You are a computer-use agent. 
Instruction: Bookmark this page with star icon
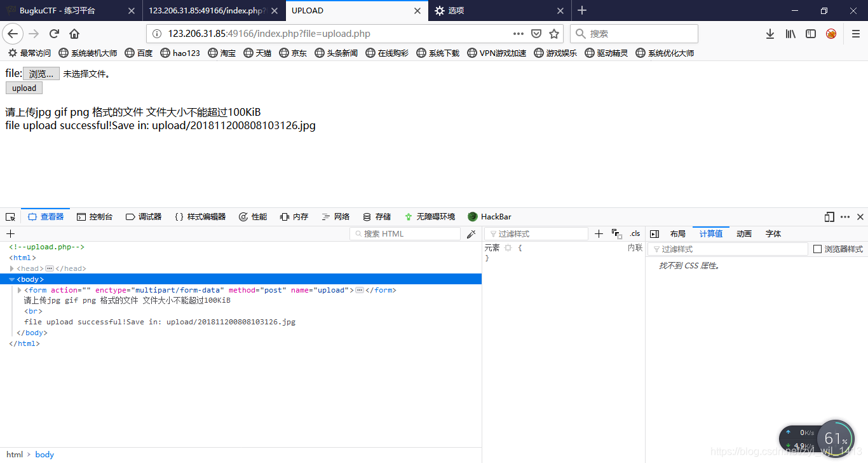point(554,34)
